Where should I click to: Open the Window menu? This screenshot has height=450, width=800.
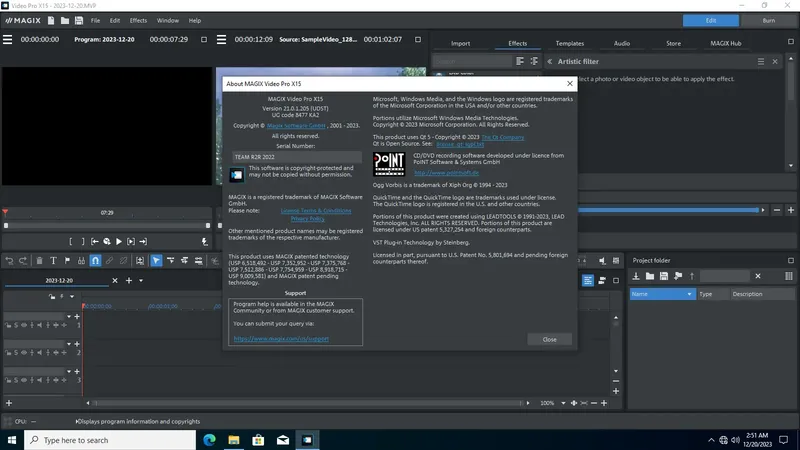point(168,20)
